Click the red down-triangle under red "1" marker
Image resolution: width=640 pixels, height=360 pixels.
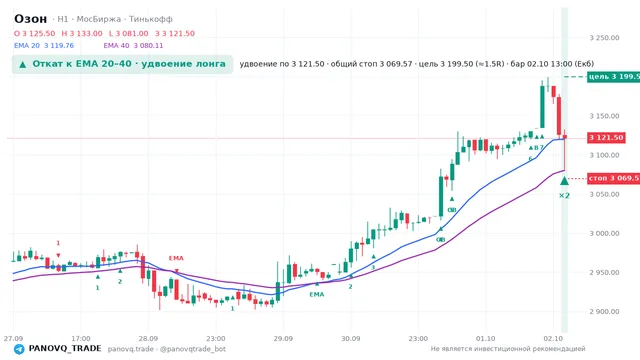(58, 256)
